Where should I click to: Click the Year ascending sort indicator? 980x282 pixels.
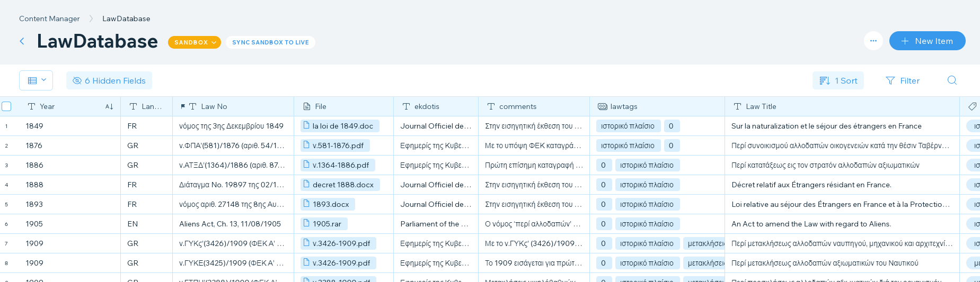pos(109,106)
